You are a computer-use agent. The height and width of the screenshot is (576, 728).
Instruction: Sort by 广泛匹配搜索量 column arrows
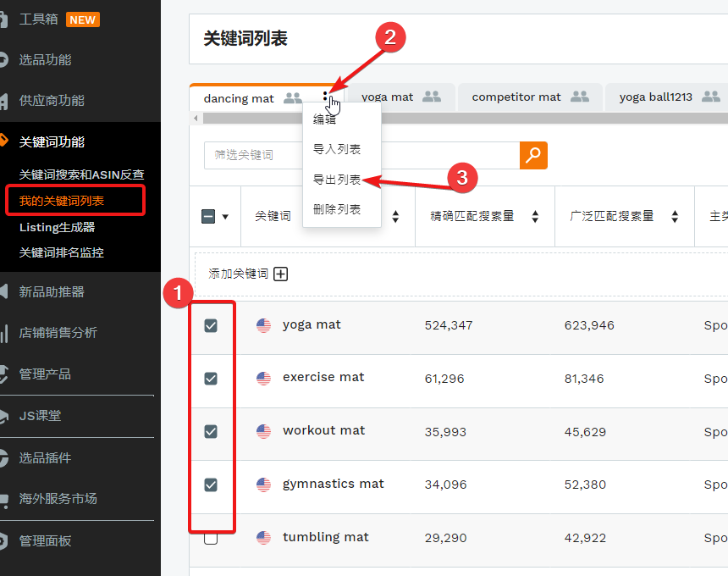(x=675, y=217)
